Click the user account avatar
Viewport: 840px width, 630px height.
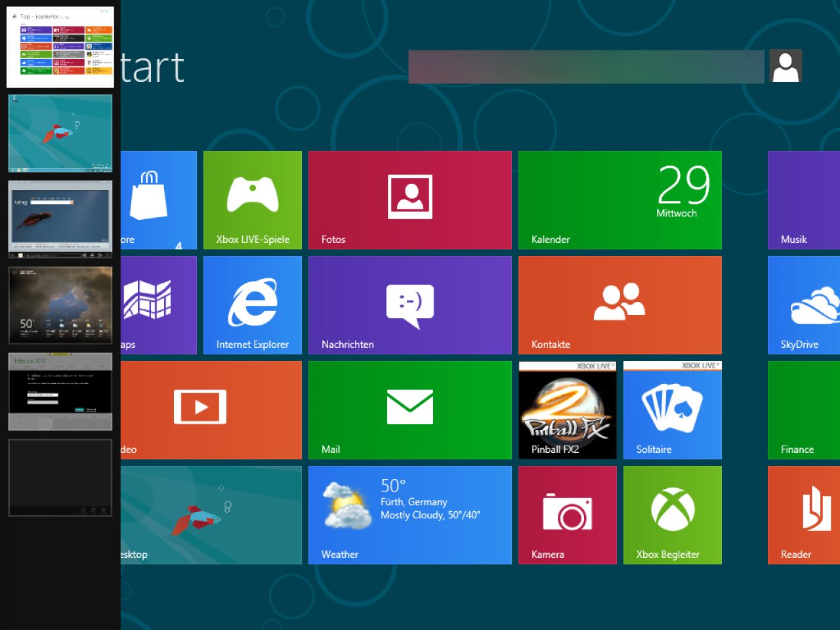786,66
